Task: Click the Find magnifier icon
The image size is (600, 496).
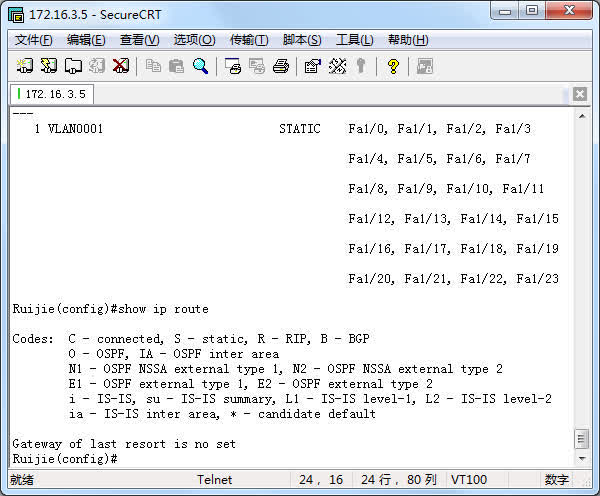Action: click(201, 66)
